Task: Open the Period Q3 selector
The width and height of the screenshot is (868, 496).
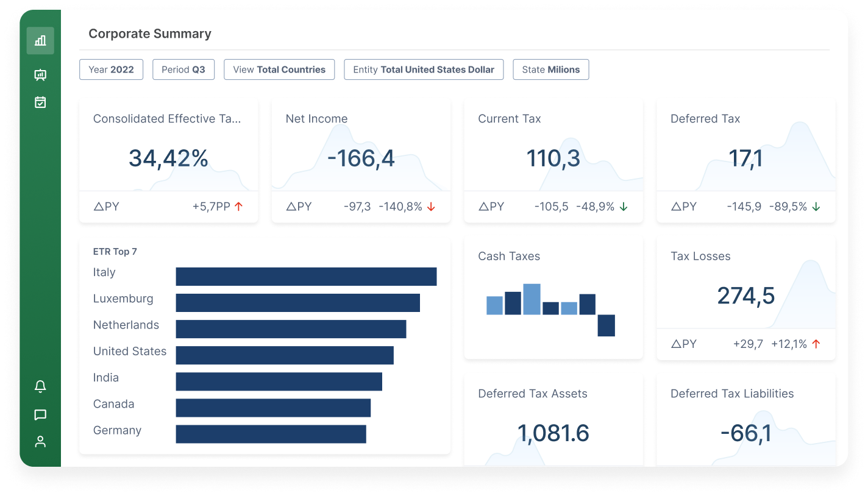Action: point(183,69)
